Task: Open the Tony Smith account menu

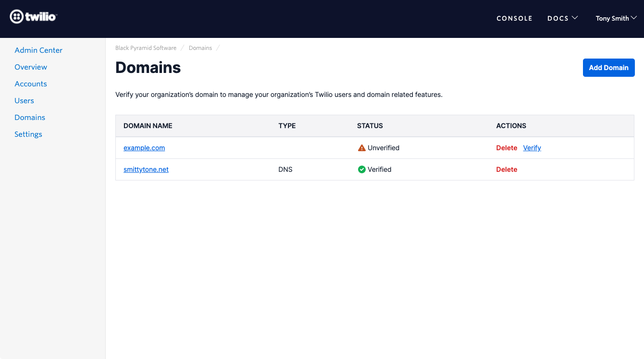Action: [x=616, y=18]
